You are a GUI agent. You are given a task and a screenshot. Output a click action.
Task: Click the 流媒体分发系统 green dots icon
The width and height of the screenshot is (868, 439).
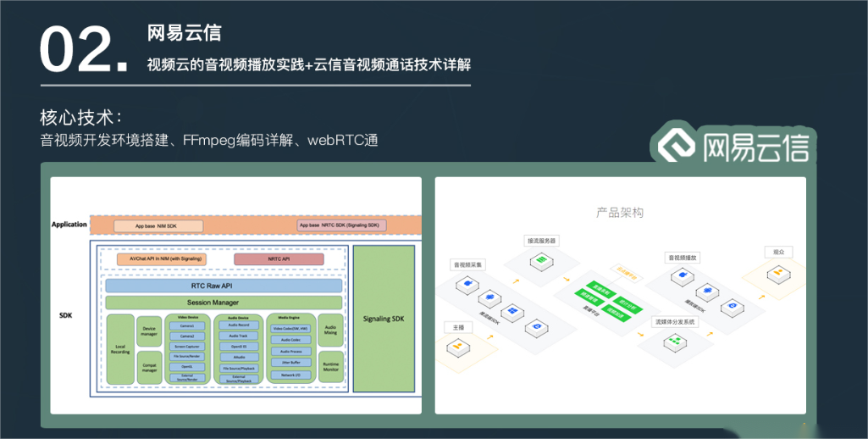click(675, 343)
